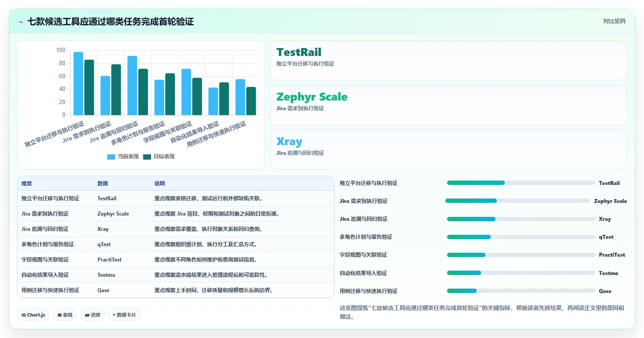Click the Testmo cell in the table
The height and width of the screenshot is (338, 644).
click(106, 275)
